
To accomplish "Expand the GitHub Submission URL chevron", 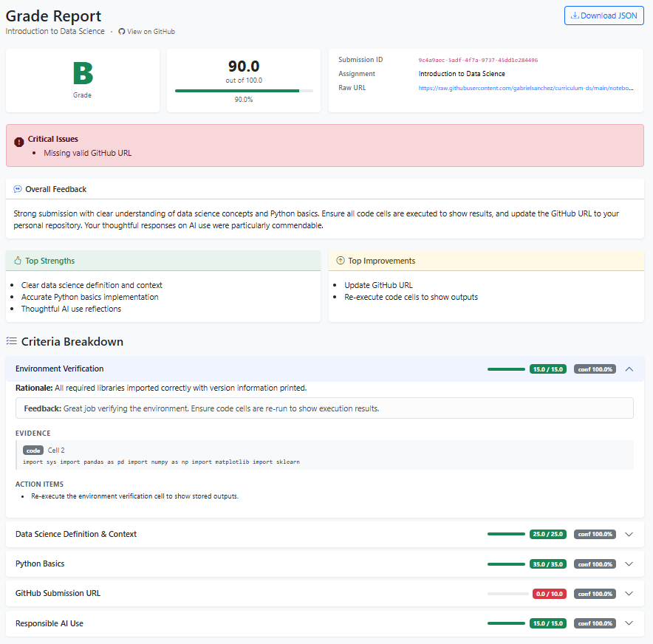I will tap(629, 594).
